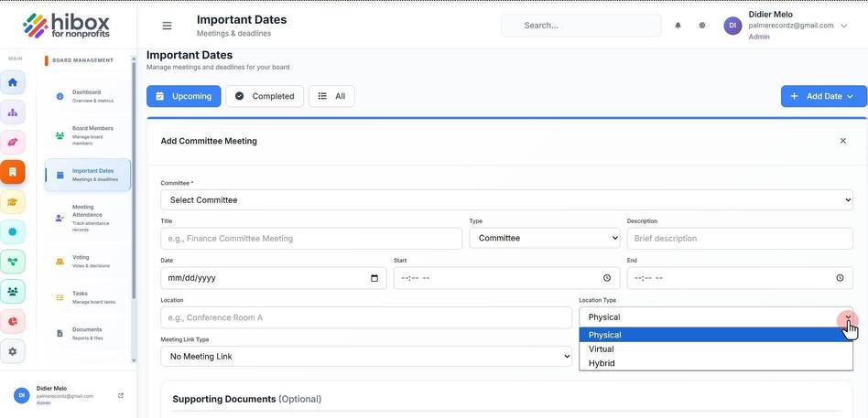The image size is (868, 418).
Task: Click the header sun-gear theme icon
Action: coord(702,26)
